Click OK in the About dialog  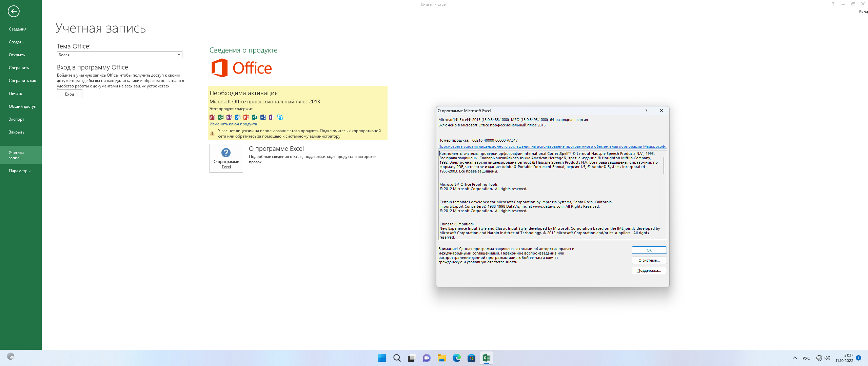(x=649, y=250)
